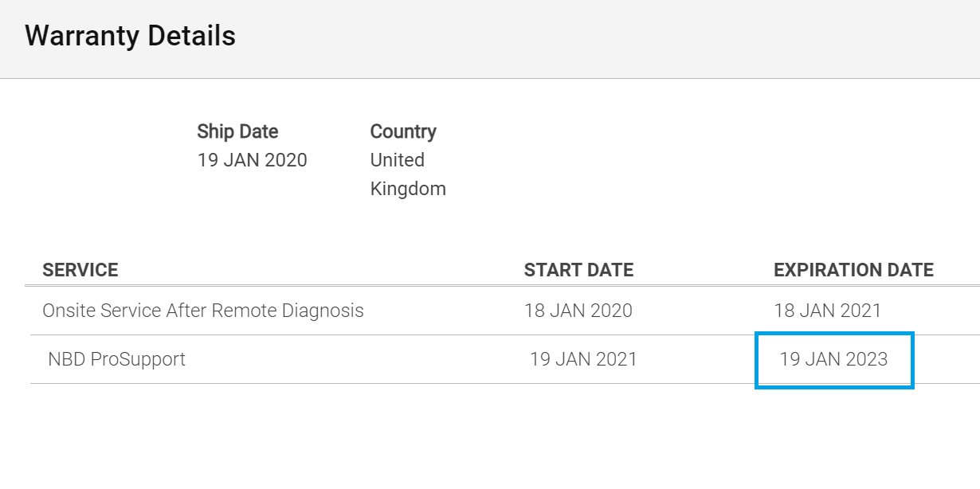980x489 pixels.
Task: Click expiration date 18 JAN 2021
Action: pos(828,311)
